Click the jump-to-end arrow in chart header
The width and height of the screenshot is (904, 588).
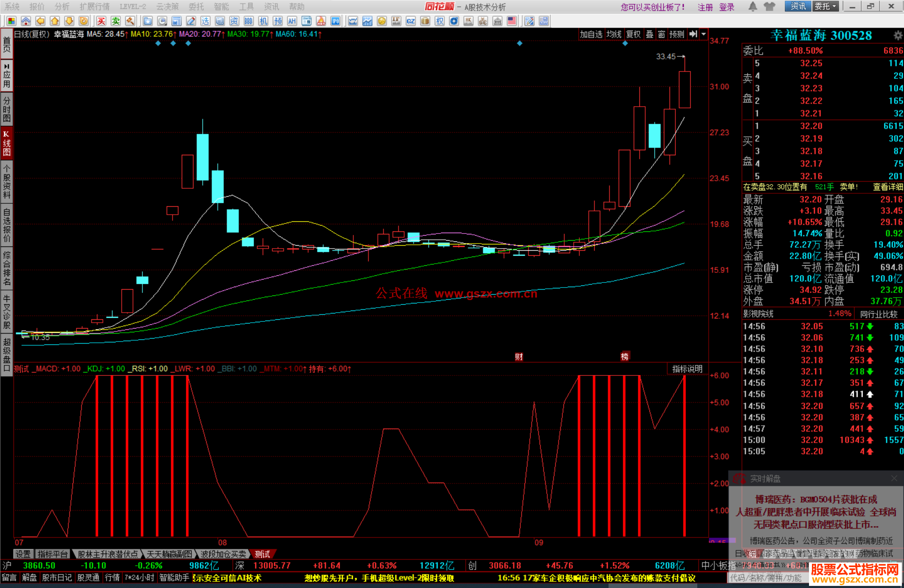(693, 34)
